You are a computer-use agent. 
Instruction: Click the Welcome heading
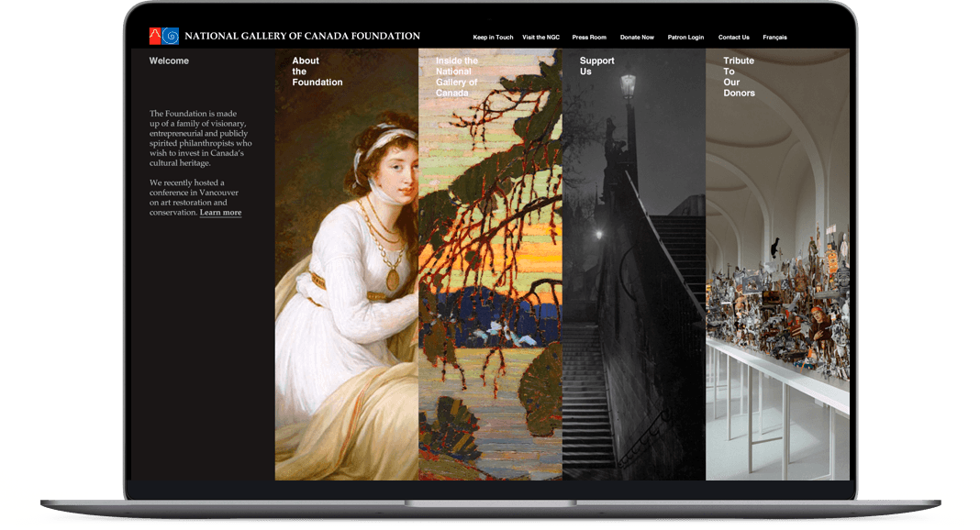(x=169, y=61)
